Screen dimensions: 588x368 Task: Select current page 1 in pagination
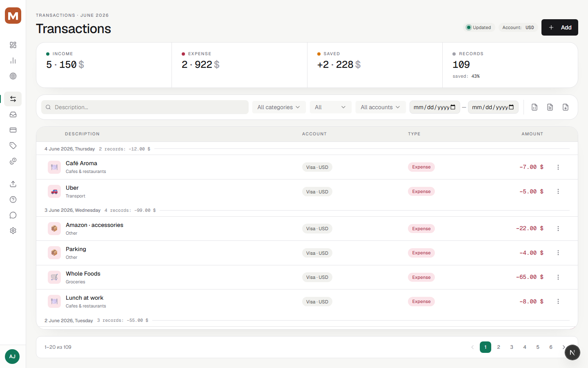486,347
